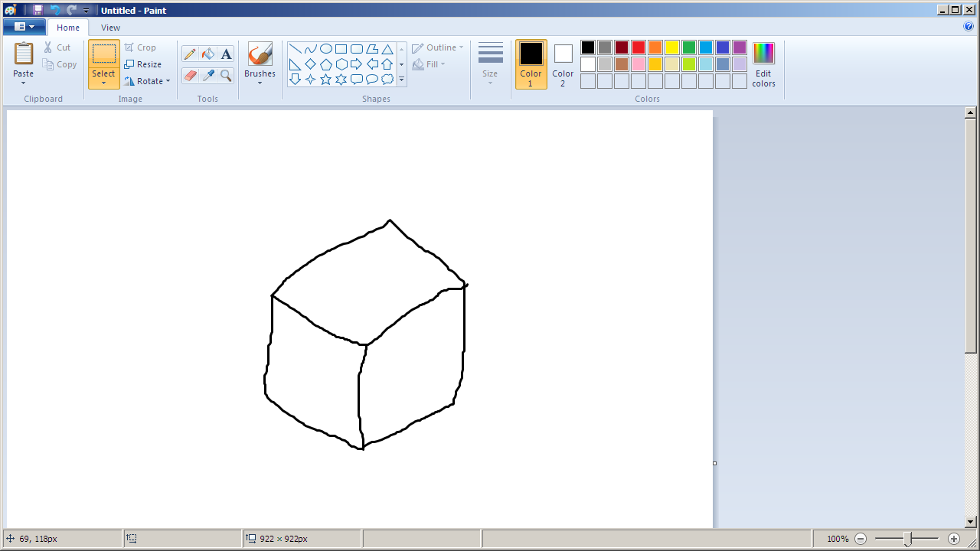Choose the five-point star shape
The height and width of the screenshot is (551, 980).
[x=325, y=79]
